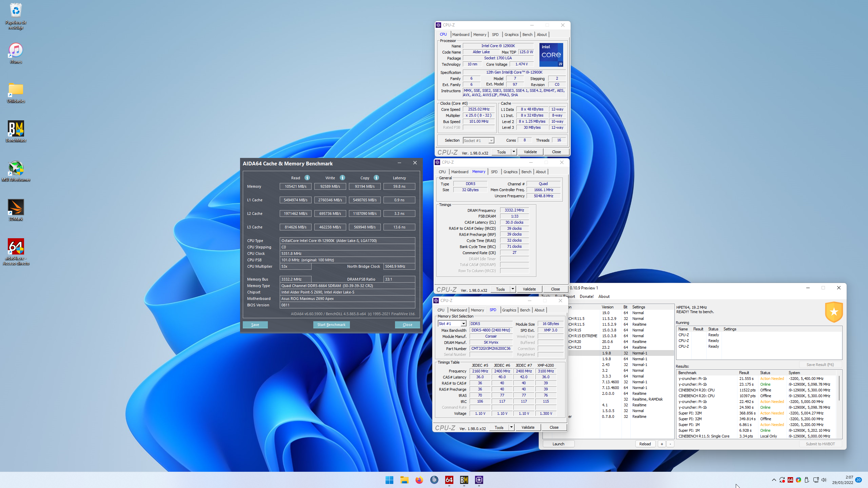Open the Slot #1 memory slot dropdown
This screenshot has height=488, width=868.
tap(452, 324)
